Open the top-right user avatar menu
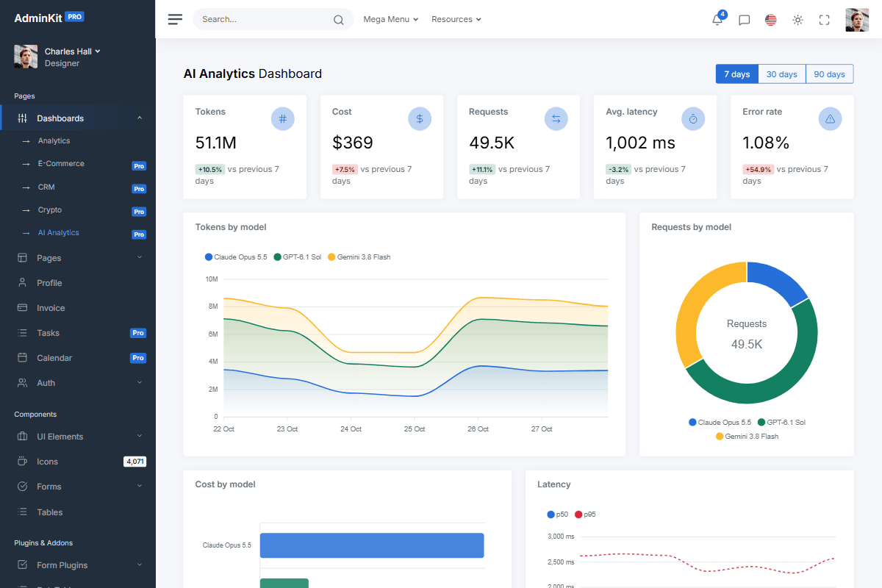Screen dimensions: 882x588 click(857, 20)
